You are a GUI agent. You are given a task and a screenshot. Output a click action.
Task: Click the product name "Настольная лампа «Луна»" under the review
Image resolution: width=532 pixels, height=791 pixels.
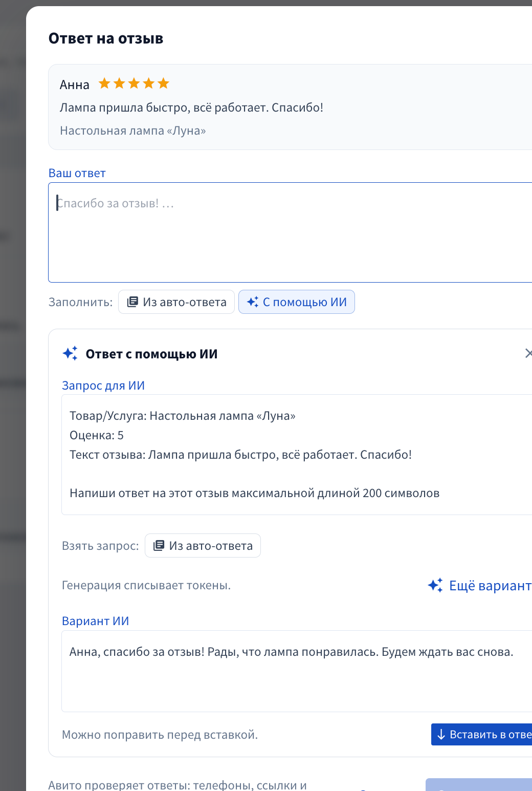click(133, 131)
